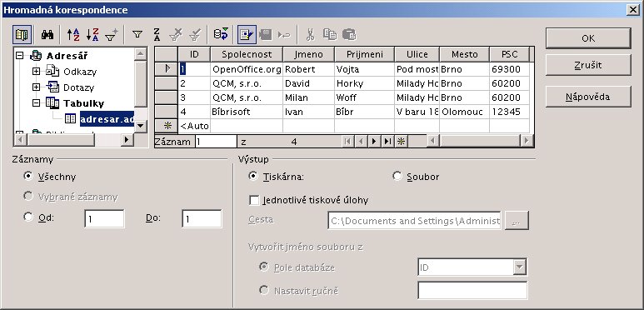Select the row marker for record 1

pyautogui.click(x=166, y=69)
